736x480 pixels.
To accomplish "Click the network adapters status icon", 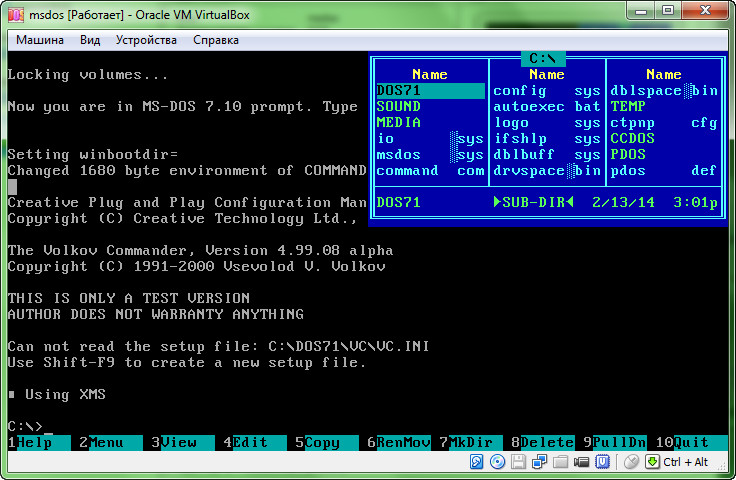I will click(x=539, y=462).
